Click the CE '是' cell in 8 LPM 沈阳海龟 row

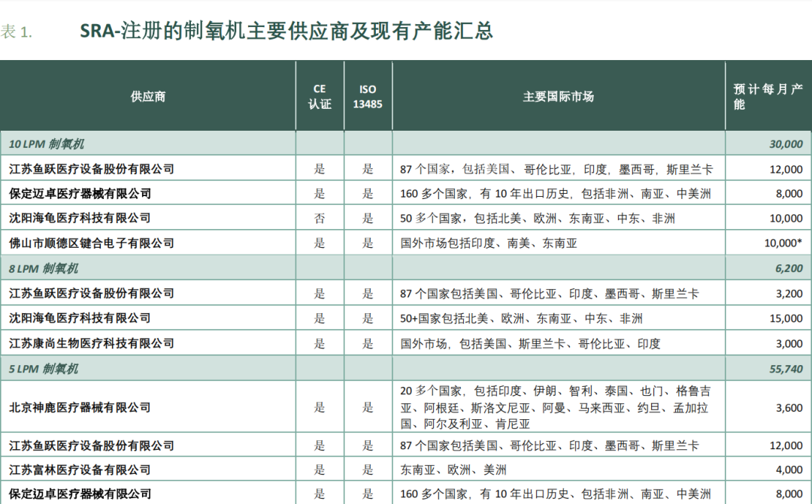click(320, 318)
